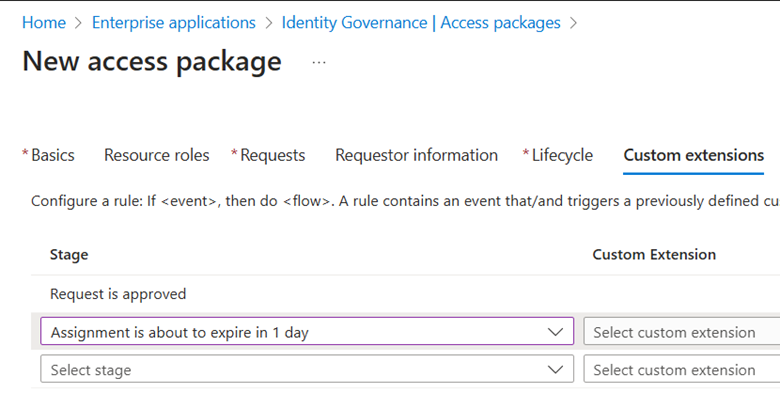The image size is (780, 409).
Task: Expand the 'Assignment is about to expire' stage dropdown
Action: (x=300, y=332)
